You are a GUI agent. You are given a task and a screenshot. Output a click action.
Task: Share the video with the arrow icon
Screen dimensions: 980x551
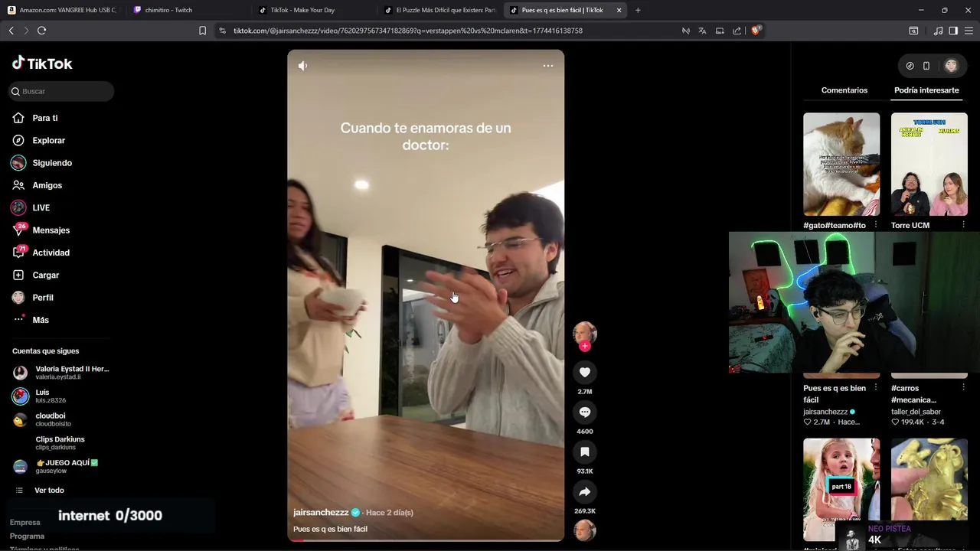(x=585, y=491)
